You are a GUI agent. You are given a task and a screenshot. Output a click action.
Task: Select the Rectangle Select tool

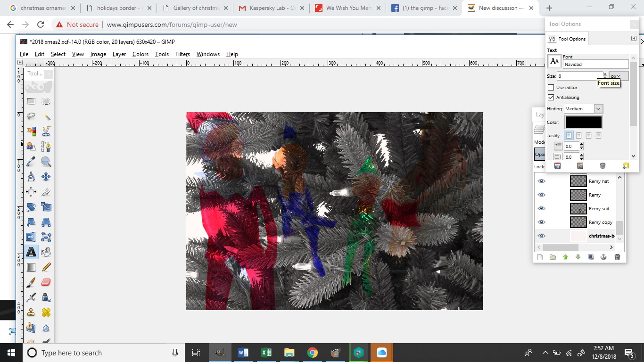(31, 101)
